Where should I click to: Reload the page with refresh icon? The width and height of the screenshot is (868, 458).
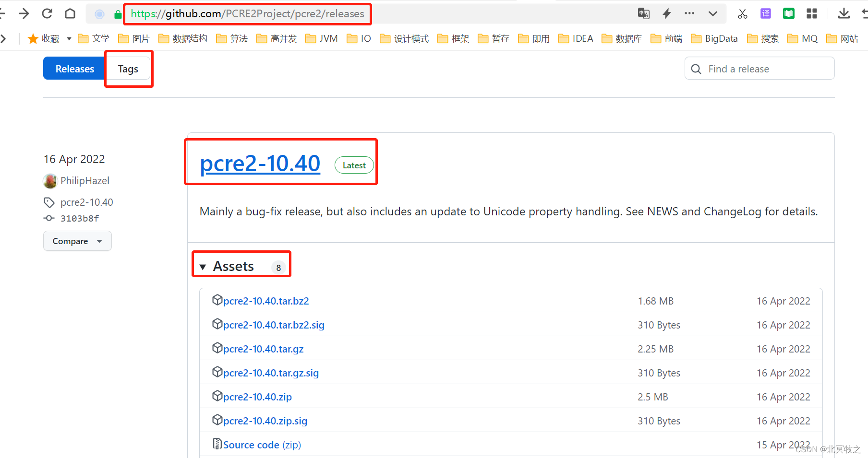click(47, 13)
